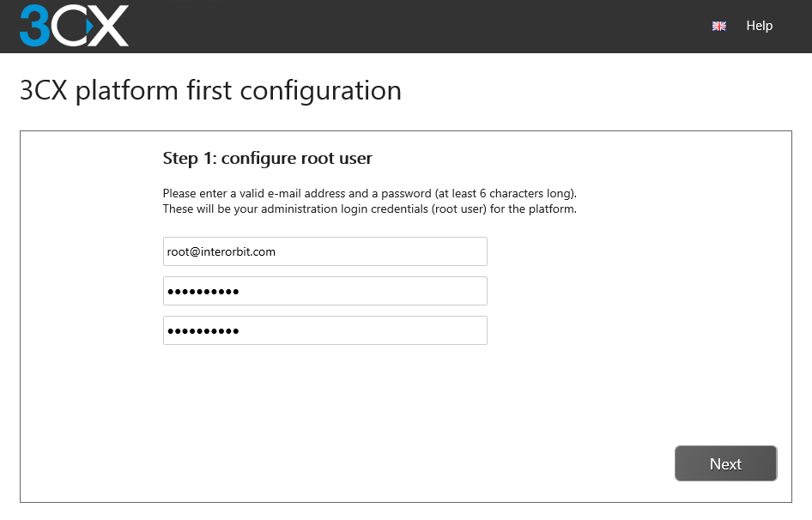Focus the first password field

[x=325, y=291]
